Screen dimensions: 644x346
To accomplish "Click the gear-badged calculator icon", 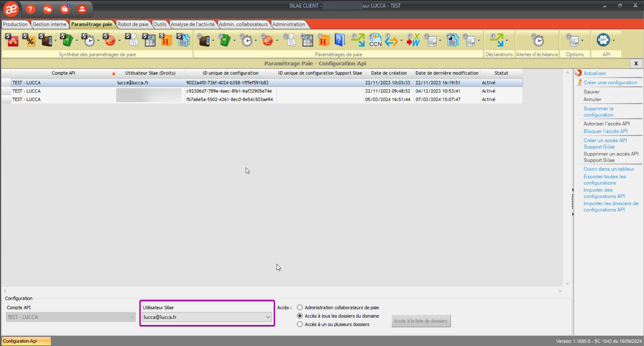I will 307,40.
